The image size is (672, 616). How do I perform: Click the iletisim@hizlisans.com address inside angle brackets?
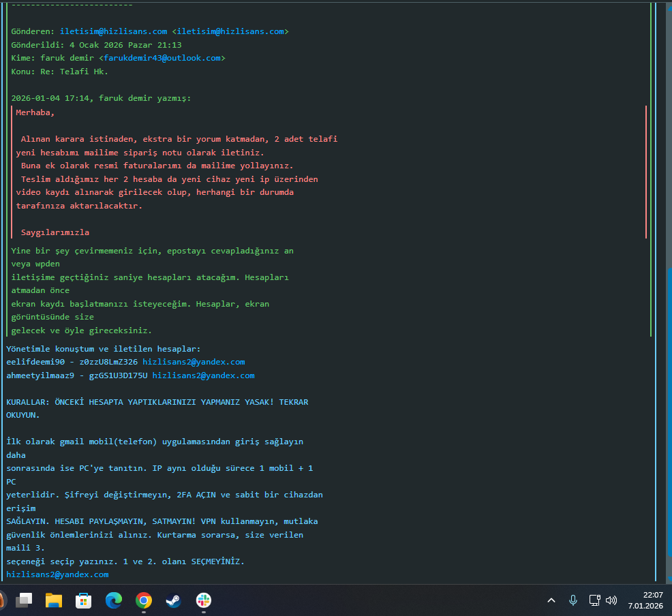pos(230,31)
